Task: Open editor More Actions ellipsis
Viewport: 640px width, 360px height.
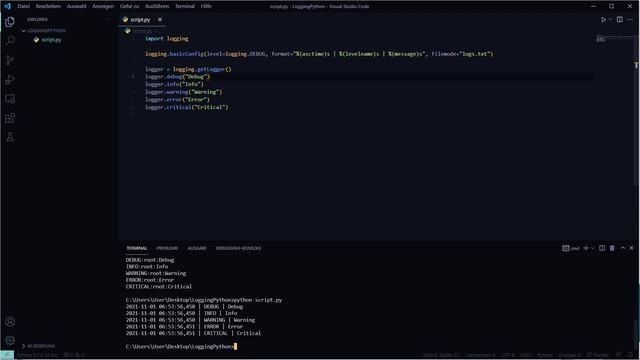Action: pyautogui.click(x=630, y=20)
